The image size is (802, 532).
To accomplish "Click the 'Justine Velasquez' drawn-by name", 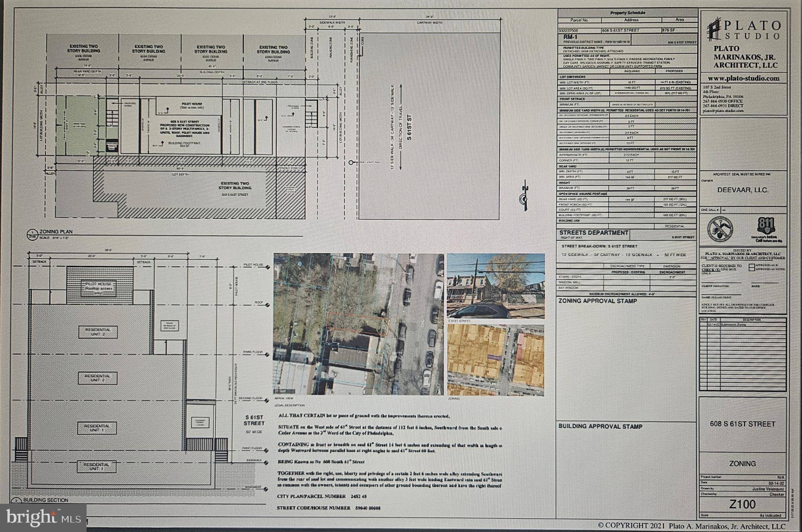I will [x=769, y=489].
